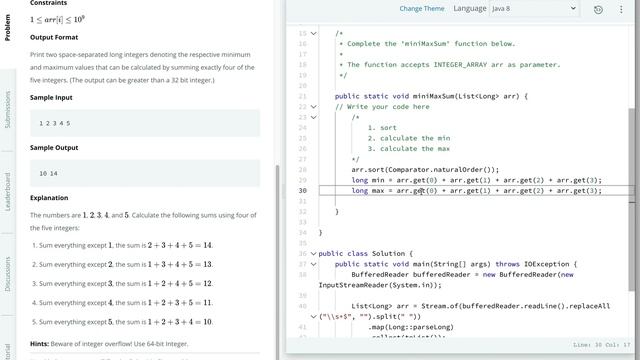Click comment line '2. calculate the min'

409,138
